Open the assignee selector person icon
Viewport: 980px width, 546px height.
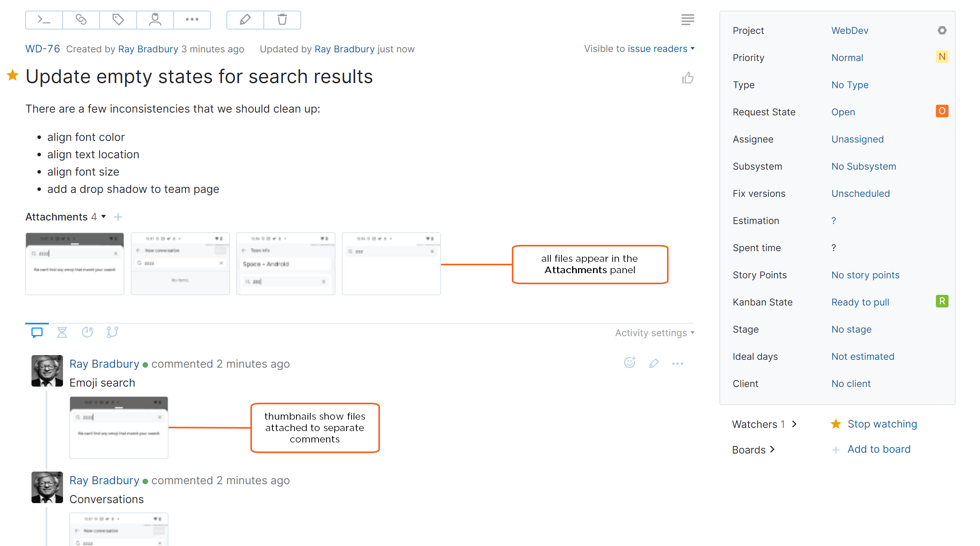coord(155,20)
